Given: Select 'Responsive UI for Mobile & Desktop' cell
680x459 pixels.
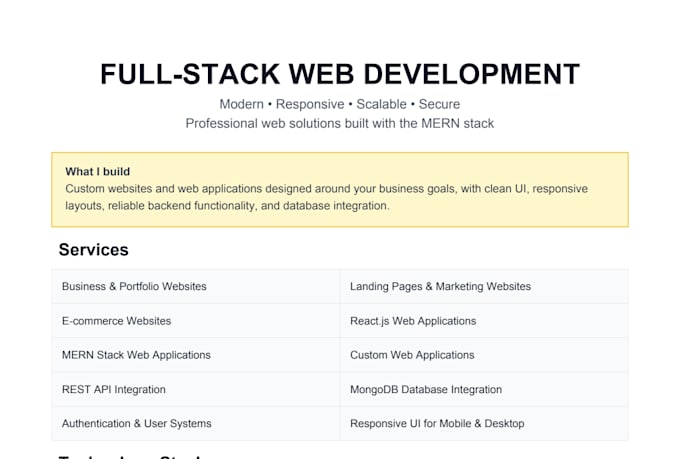Looking at the screenshot, I should (x=484, y=423).
